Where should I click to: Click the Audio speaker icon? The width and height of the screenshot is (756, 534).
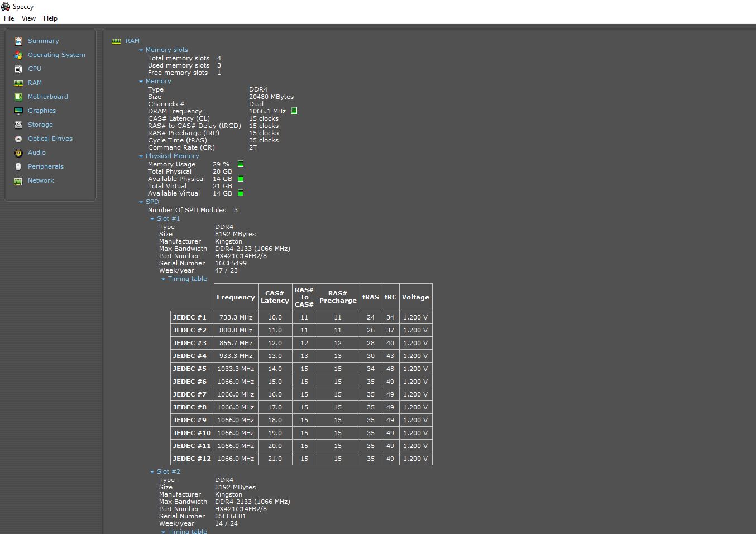click(18, 152)
